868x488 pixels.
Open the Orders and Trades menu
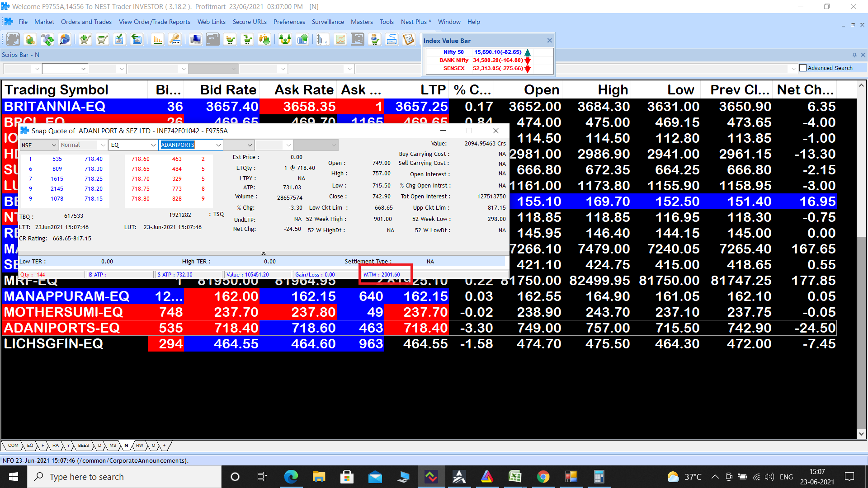click(86, 22)
